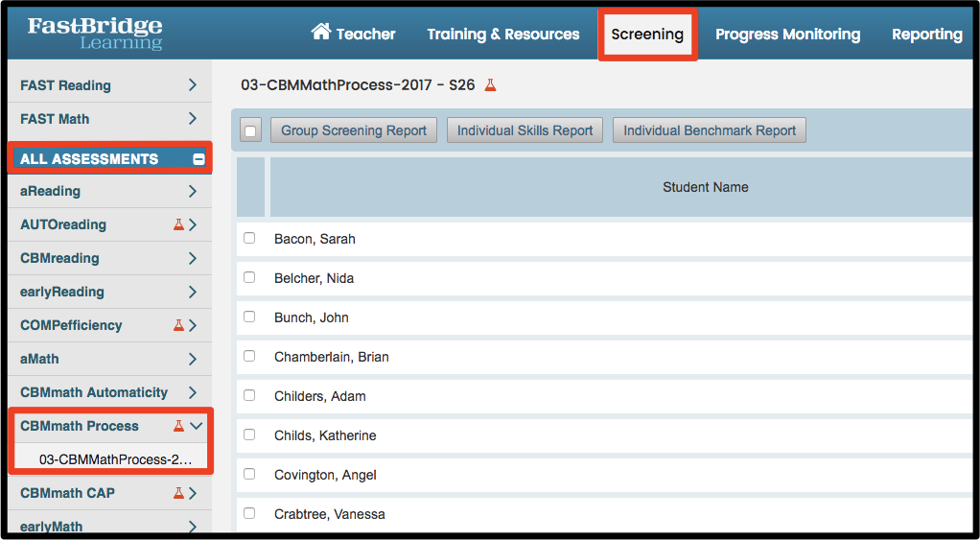Click the flask icon beside the 03-CBMMathProcess-2017 title
The height and width of the screenshot is (540, 980).
coord(491,85)
